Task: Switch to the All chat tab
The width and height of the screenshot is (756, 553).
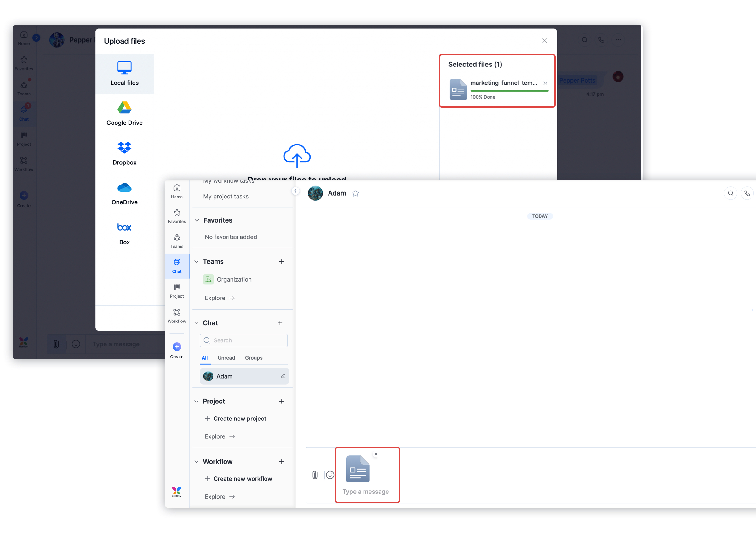Action: 204,358
